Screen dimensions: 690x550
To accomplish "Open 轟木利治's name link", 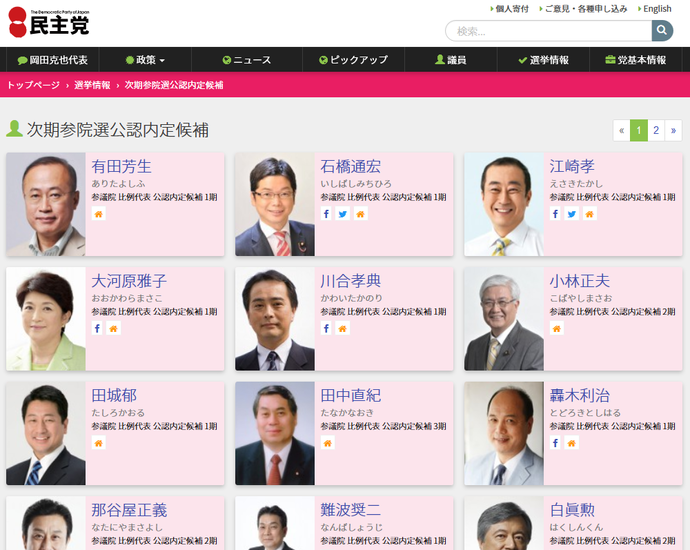I will [580, 395].
